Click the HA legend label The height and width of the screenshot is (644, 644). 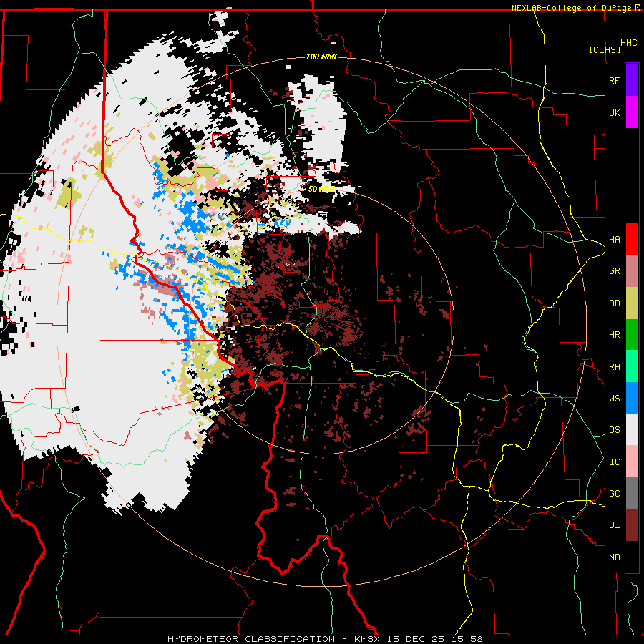click(x=615, y=240)
